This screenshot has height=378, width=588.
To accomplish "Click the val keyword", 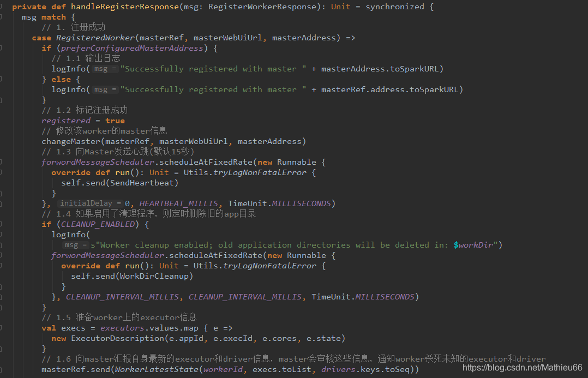I will coord(49,328).
